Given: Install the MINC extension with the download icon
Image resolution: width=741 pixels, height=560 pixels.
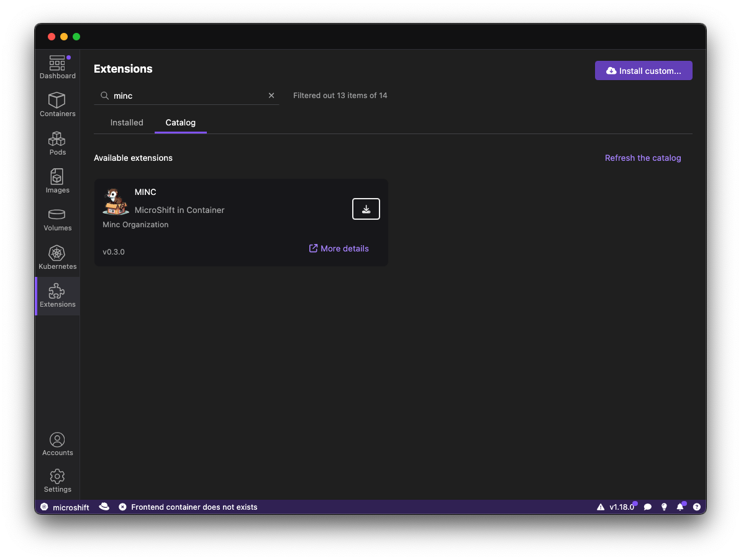Looking at the screenshot, I should pyautogui.click(x=366, y=209).
